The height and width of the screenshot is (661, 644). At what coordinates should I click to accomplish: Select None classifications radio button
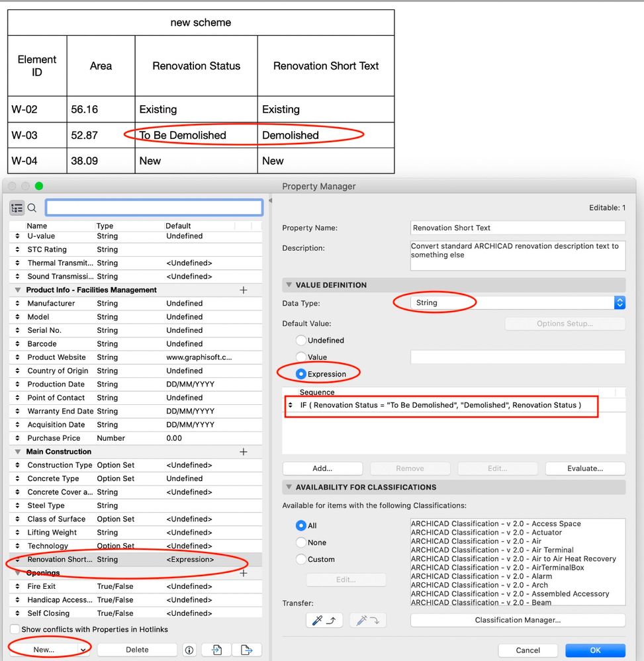click(x=300, y=543)
